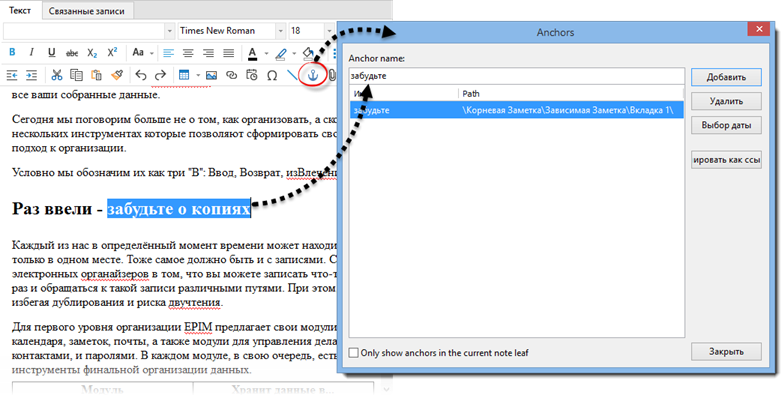
Task: Justify the text
Action: 228,52
